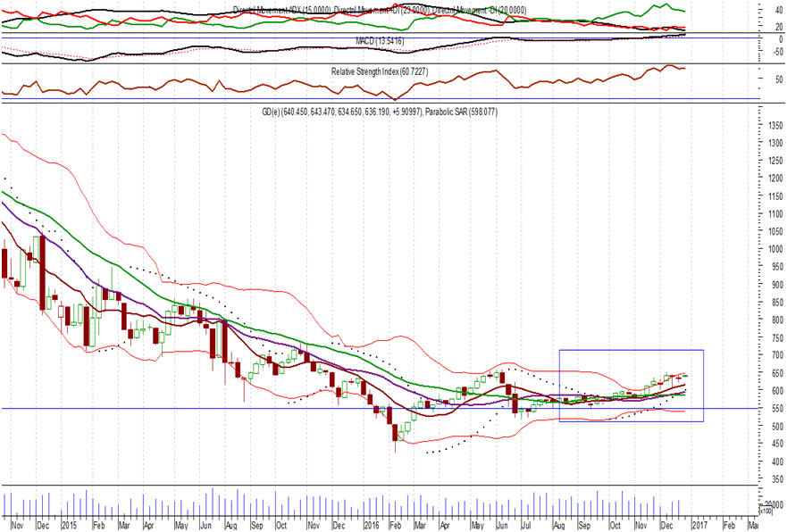Click the 950 price scale label

pos(777,267)
